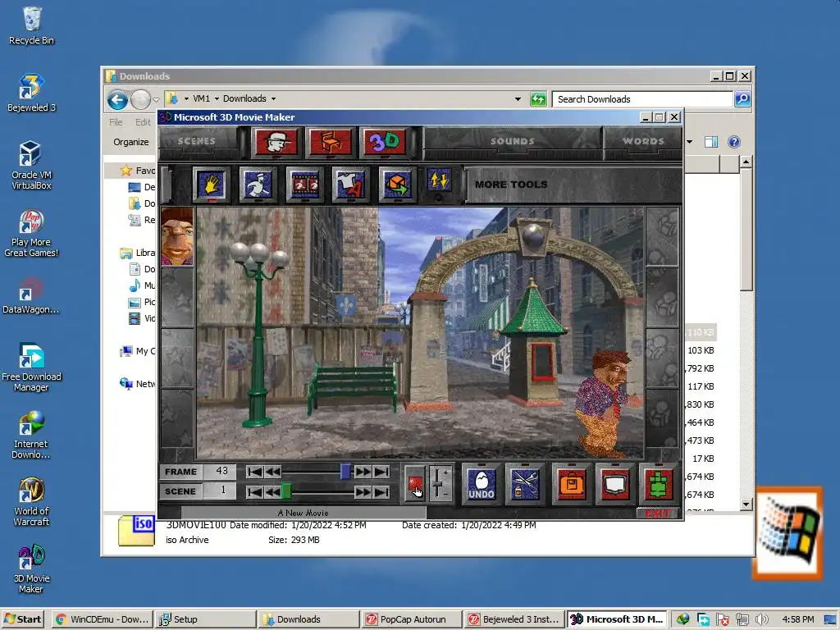Click the search magnifier icon

coord(742,99)
